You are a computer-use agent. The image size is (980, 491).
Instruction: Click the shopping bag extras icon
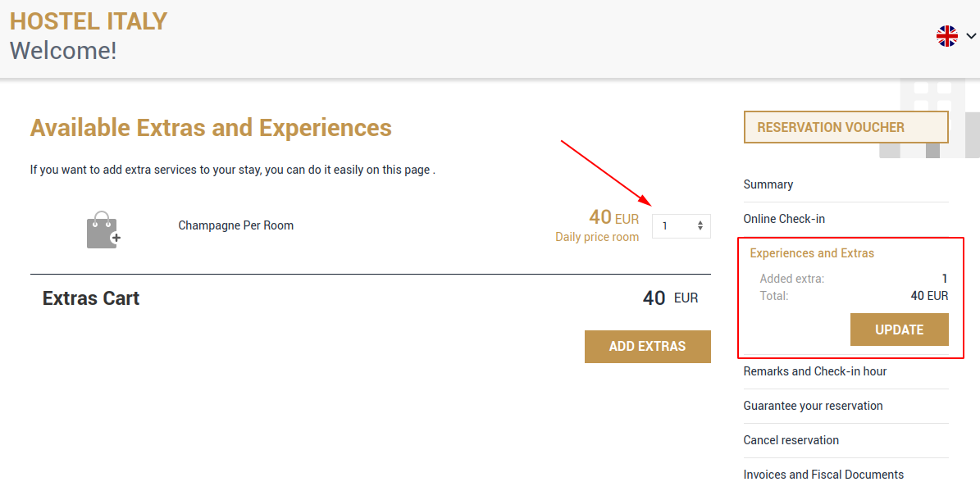(103, 230)
